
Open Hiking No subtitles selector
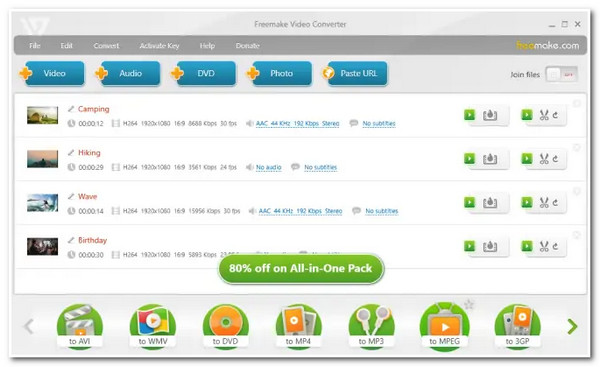tap(321, 167)
